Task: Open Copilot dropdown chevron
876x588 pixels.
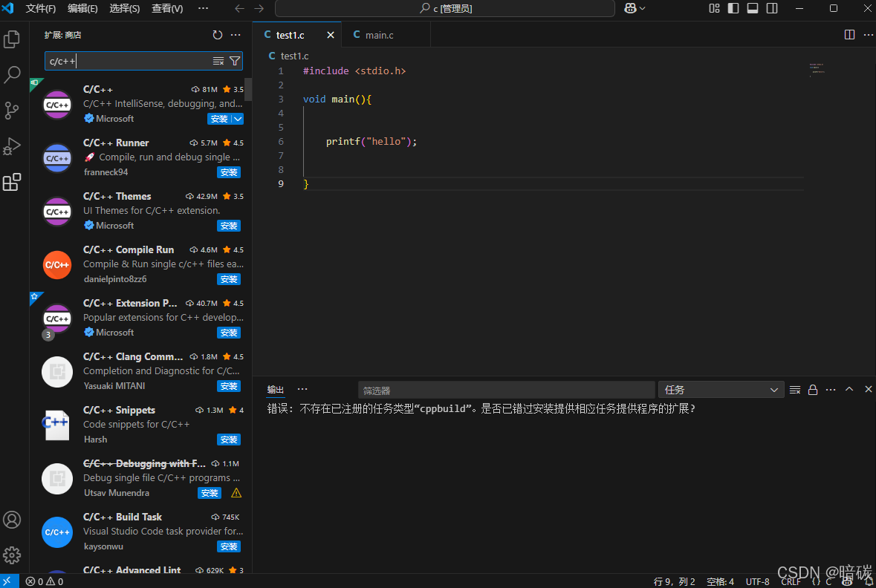Action: point(643,8)
